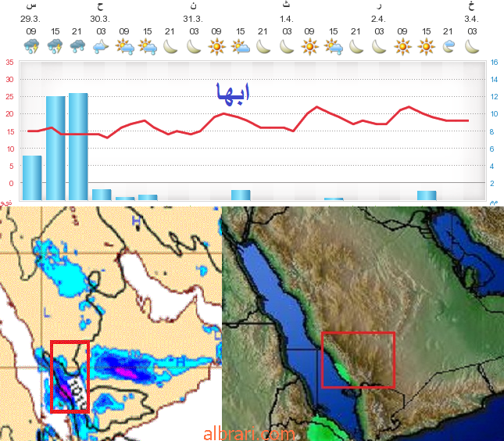Click the moon icon for 3.4. at 03
The image size is (504, 441).
click(472, 47)
